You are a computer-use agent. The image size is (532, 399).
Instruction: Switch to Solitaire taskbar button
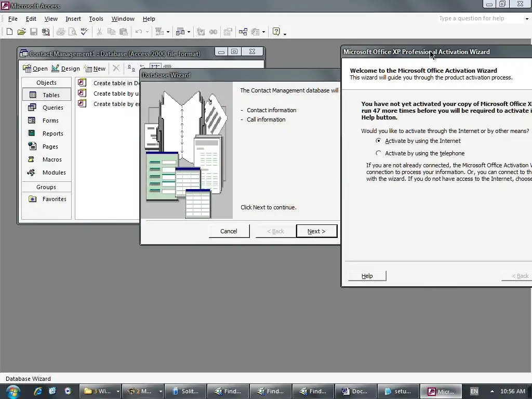pos(185,391)
